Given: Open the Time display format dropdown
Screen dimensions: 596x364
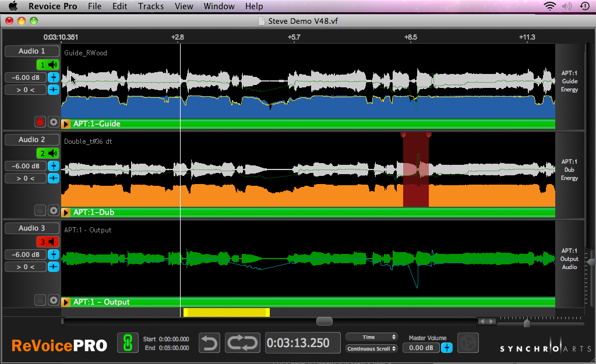Looking at the screenshot, I should pos(371,337).
